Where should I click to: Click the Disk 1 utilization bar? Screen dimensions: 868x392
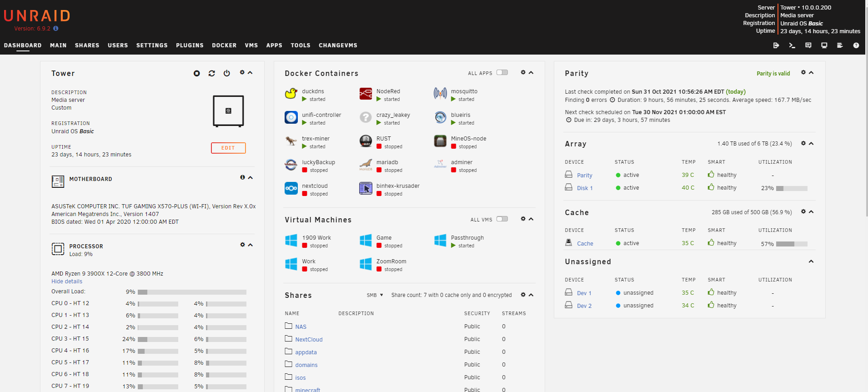[x=792, y=188]
